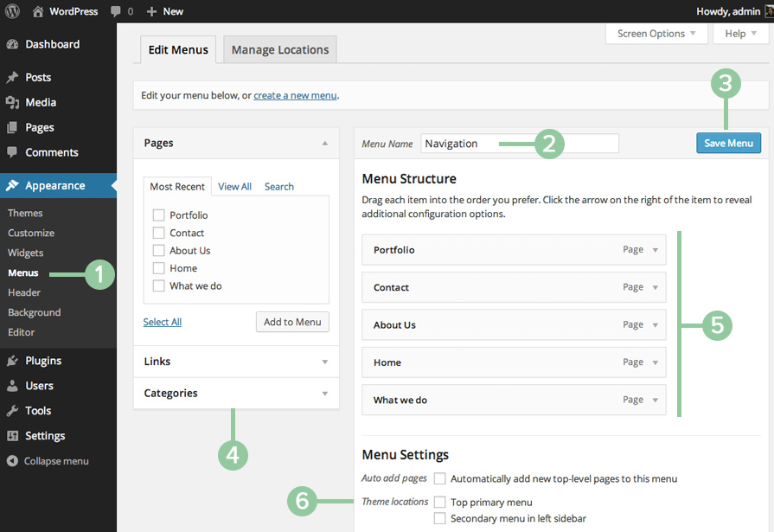The height and width of the screenshot is (532, 774).
Task: Check the Portfolio page checkbox
Action: (157, 215)
